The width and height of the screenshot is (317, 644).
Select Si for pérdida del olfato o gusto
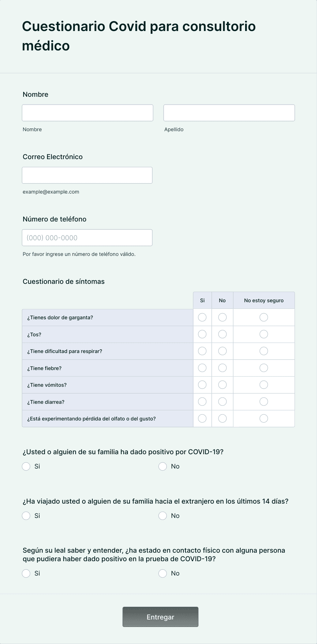[202, 418]
